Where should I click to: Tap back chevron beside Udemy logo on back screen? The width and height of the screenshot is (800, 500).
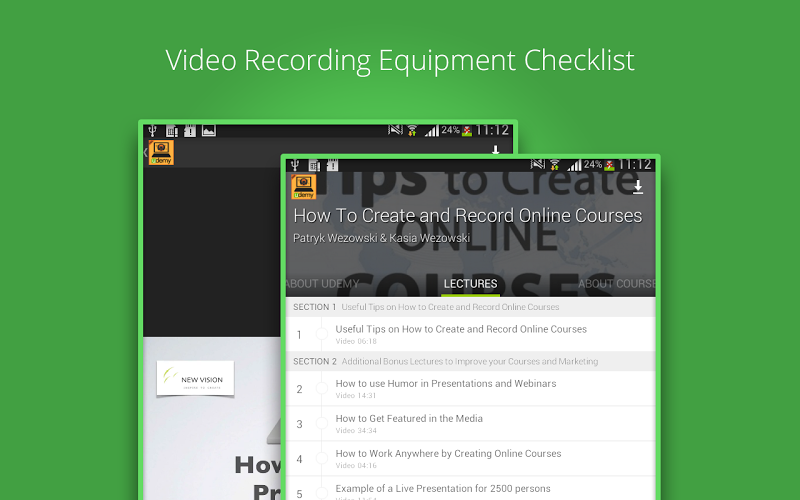145,152
